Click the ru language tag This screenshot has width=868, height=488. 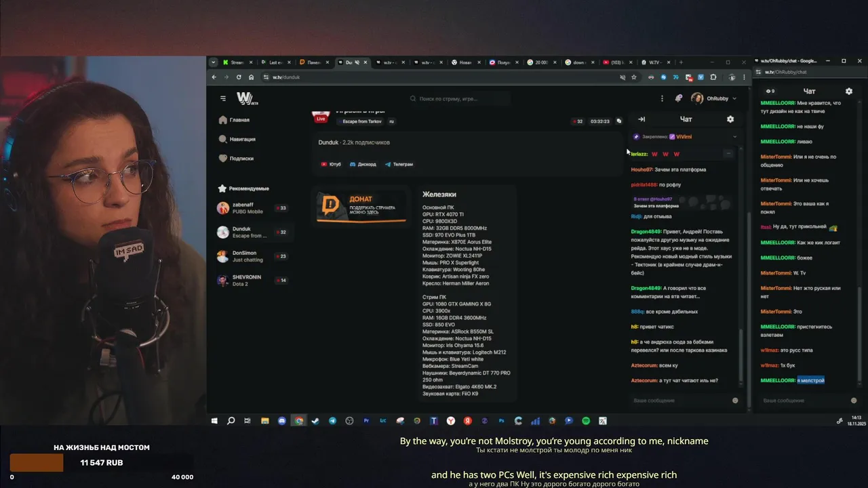click(x=391, y=121)
